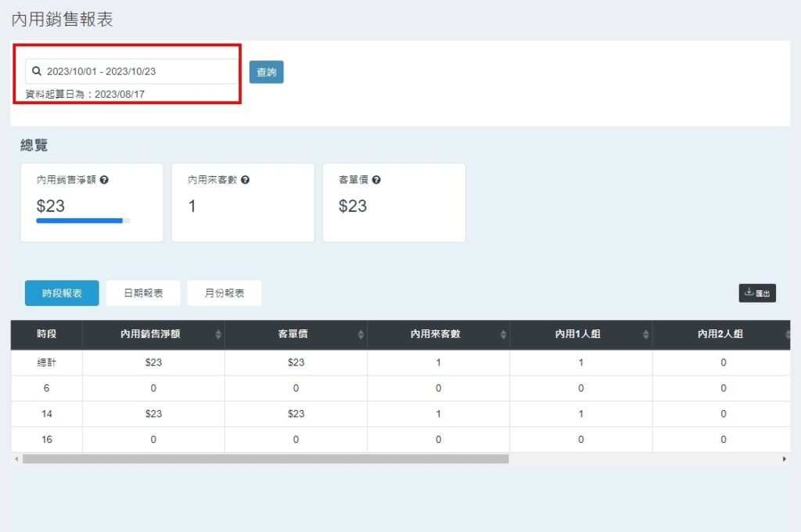Sort by 內用來客數 column arrows

503,335
